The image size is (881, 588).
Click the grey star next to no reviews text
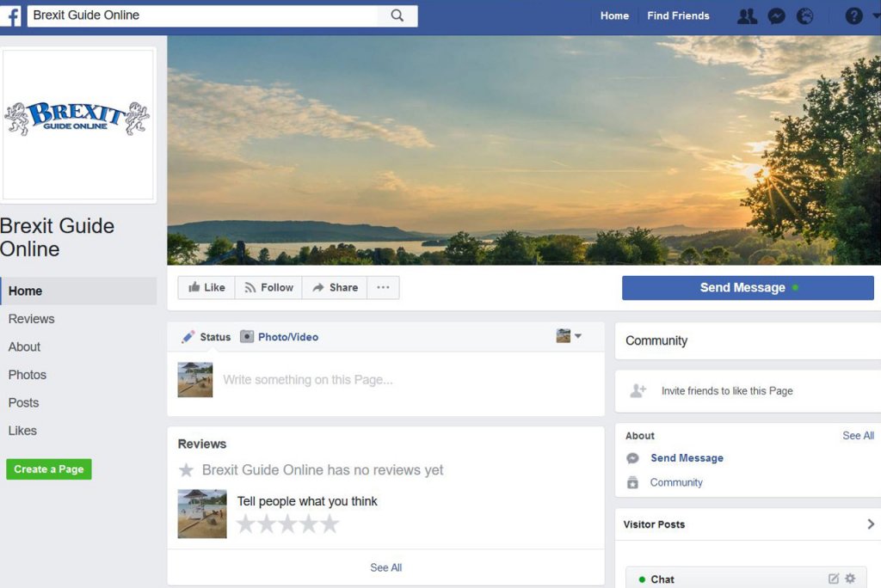pyautogui.click(x=186, y=470)
